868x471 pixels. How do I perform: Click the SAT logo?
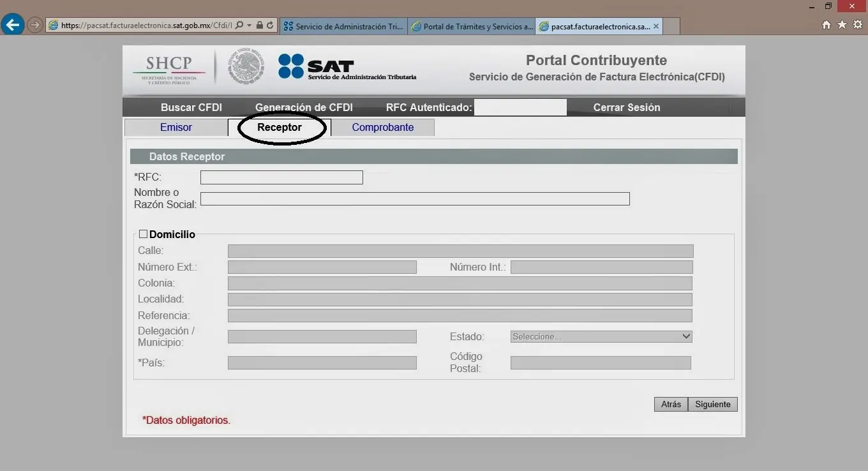(347, 67)
